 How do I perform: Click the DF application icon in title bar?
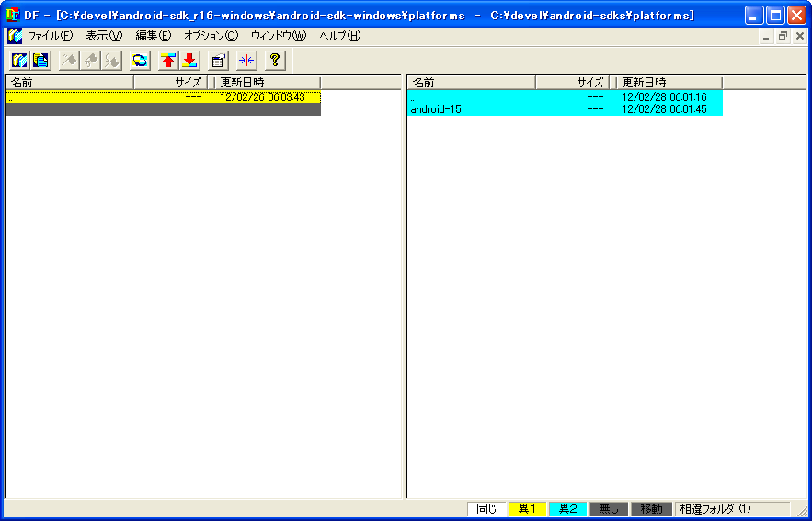(12, 15)
